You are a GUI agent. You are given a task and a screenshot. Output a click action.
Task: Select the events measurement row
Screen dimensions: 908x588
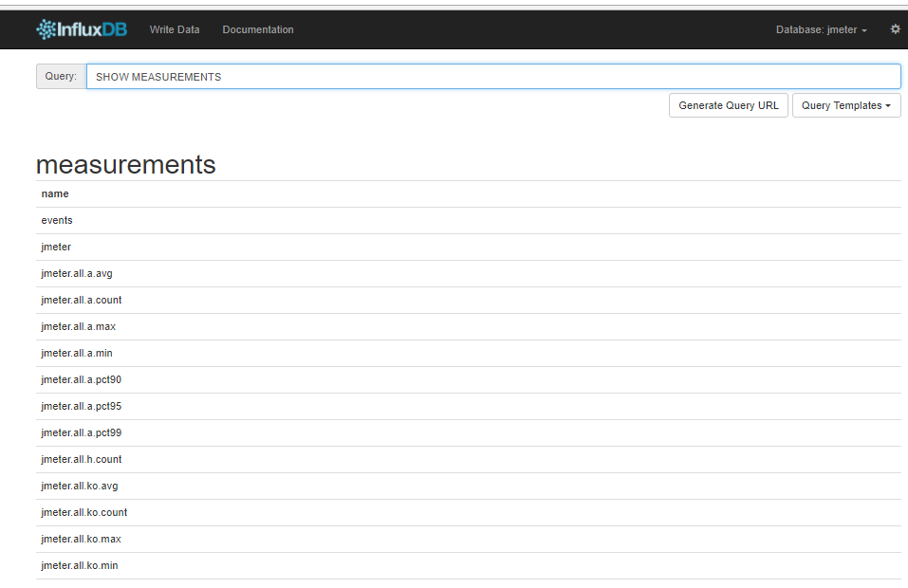pyautogui.click(x=469, y=220)
